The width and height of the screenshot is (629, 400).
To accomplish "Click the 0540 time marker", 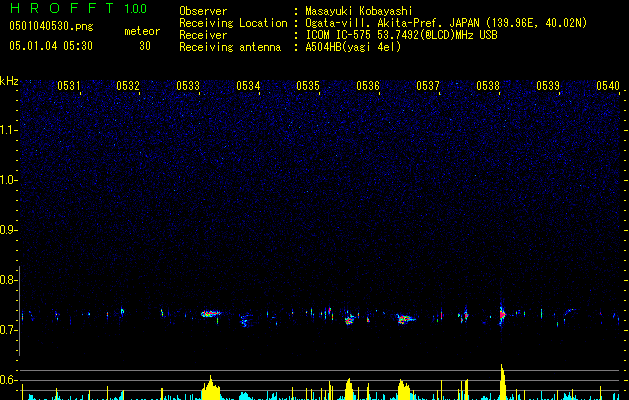I will click(x=608, y=86).
